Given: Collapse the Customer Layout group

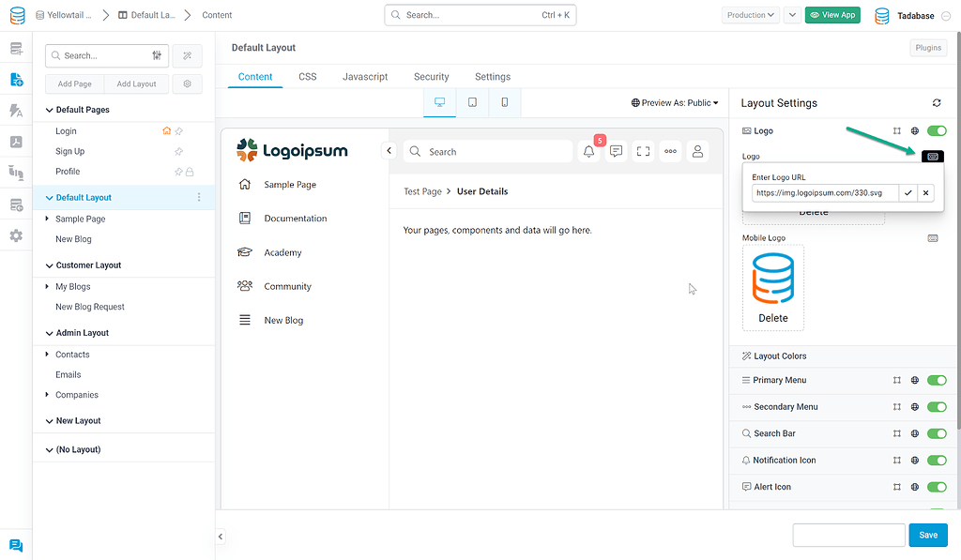Looking at the screenshot, I should point(49,265).
